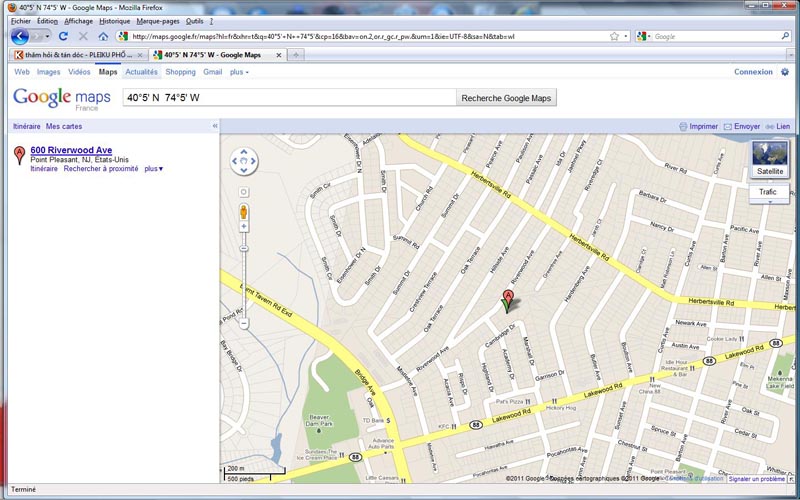Screen dimensions: 800x500
Task: Click the site favicon in the address bar
Action: pos(123,36)
